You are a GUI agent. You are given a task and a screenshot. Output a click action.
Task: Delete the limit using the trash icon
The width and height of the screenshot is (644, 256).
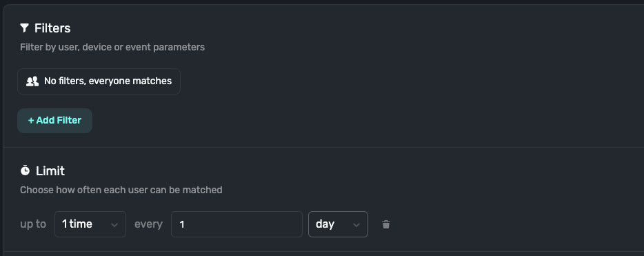(386, 224)
